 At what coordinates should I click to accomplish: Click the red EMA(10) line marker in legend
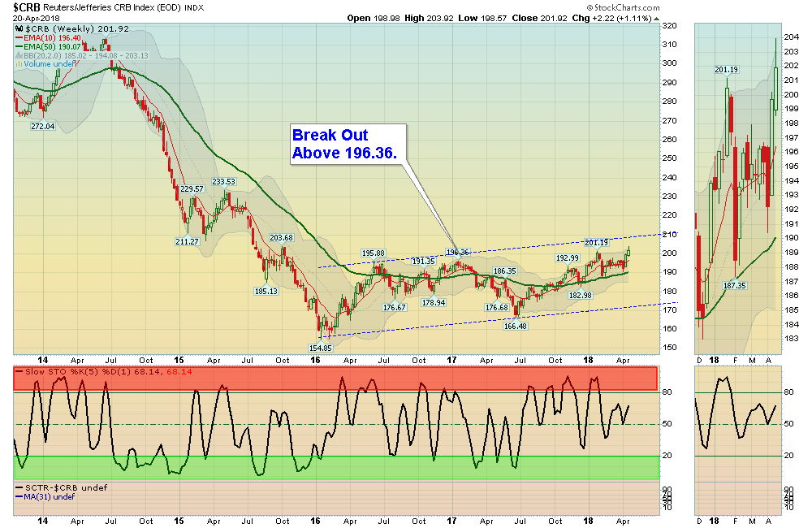pos(19,38)
